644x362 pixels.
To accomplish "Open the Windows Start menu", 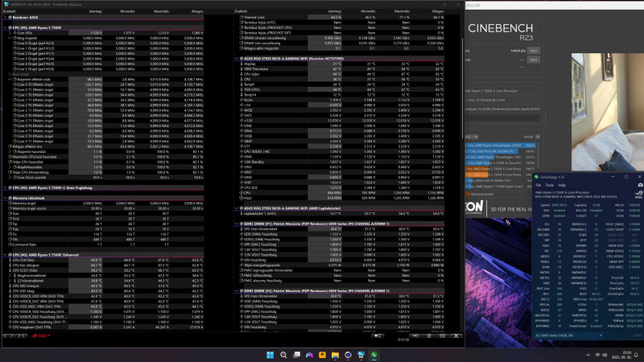I will click(x=270, y=355).
